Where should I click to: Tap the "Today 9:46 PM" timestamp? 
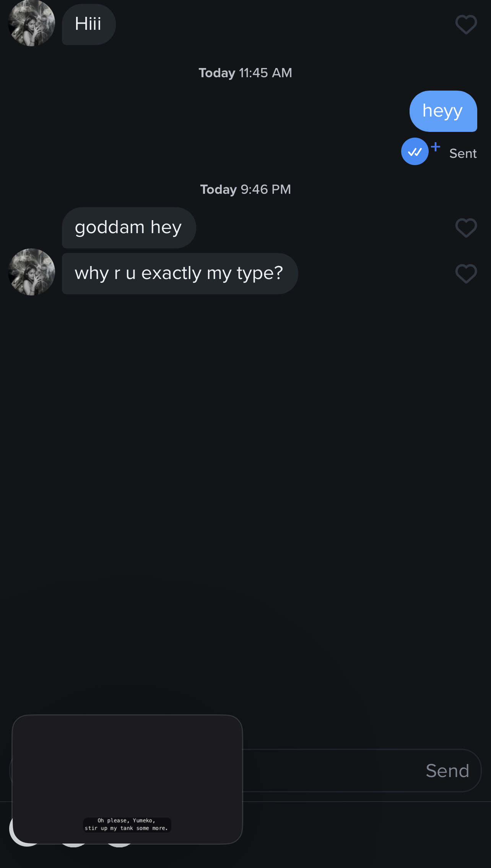click(x=245, y=189)
